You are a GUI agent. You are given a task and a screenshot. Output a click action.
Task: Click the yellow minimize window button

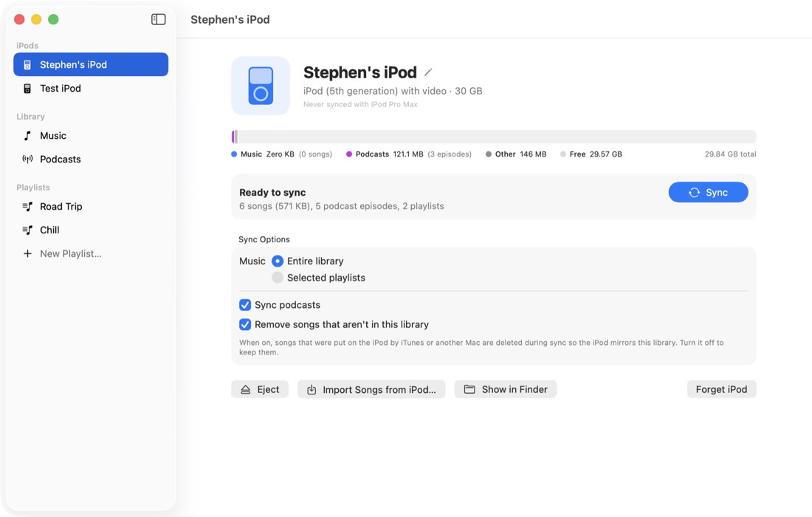[x=36, y=20]
